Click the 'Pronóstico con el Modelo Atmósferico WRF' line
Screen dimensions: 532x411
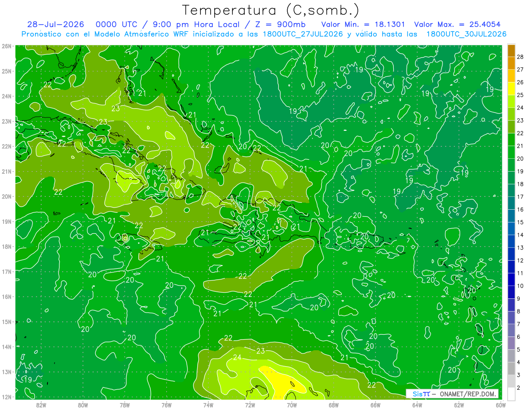point(264,34)
